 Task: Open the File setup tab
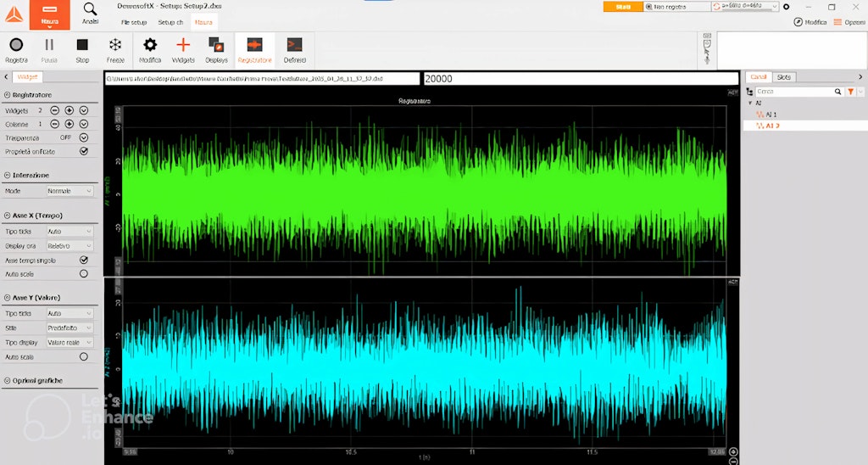(x=134, y=22)
